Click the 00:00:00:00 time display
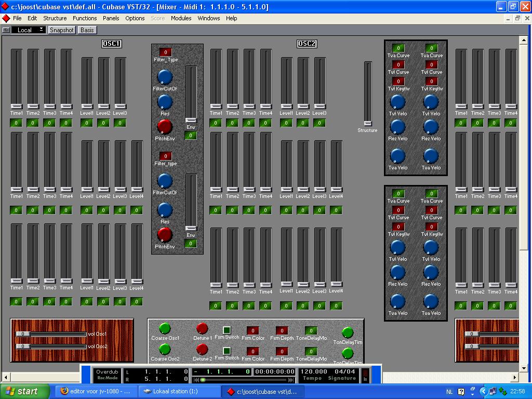 tap(274, 372)
